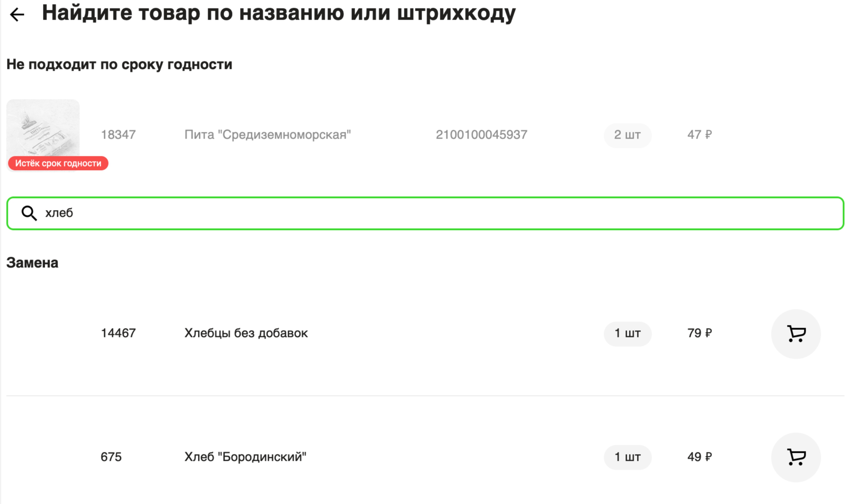Screen dimensions: 851x504
Task: Add Хлеб "Бородинский" to cart
Action: coord(796,457)
